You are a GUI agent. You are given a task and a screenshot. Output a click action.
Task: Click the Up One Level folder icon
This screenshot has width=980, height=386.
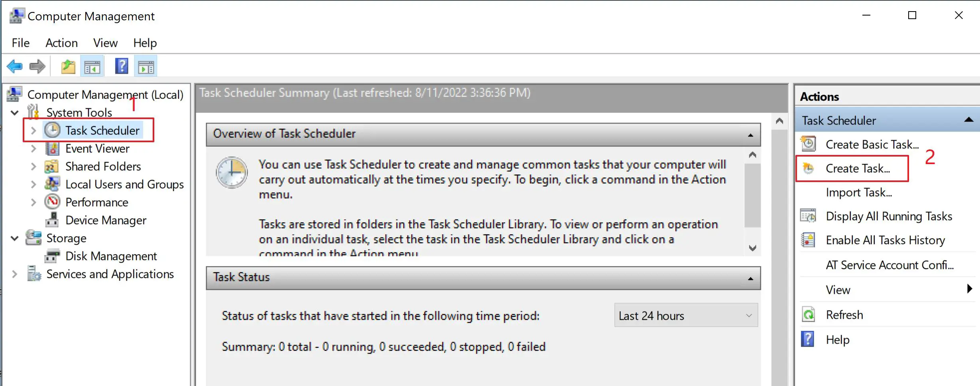(x=68, y=67)
